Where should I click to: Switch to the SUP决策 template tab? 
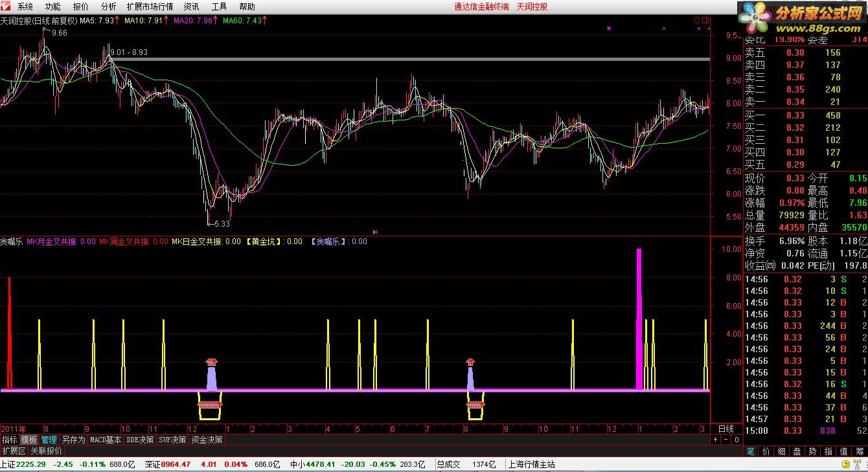click(172, 440)
